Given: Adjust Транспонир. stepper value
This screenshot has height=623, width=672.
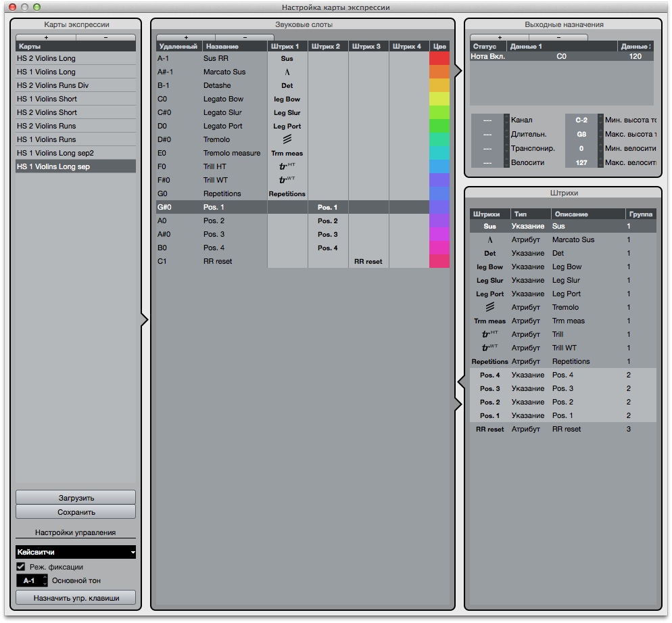Looking at the screenshot, I should click(x=506, y=148).
